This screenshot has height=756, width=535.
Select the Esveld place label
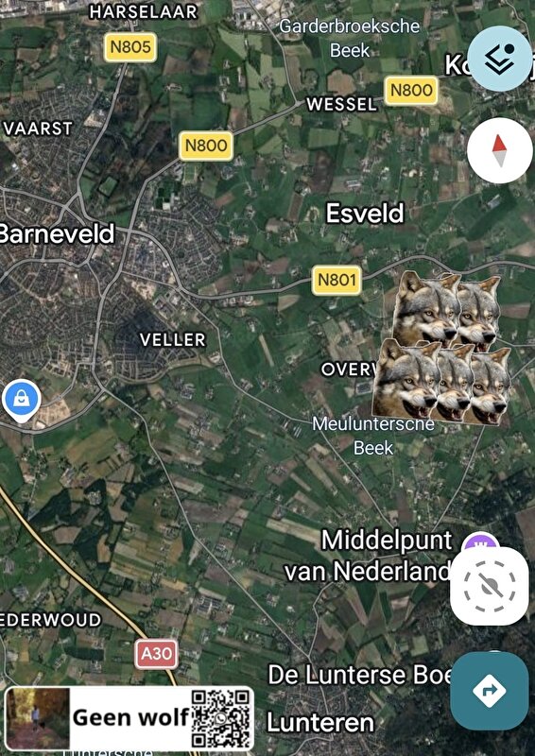(x=365, y=214)
